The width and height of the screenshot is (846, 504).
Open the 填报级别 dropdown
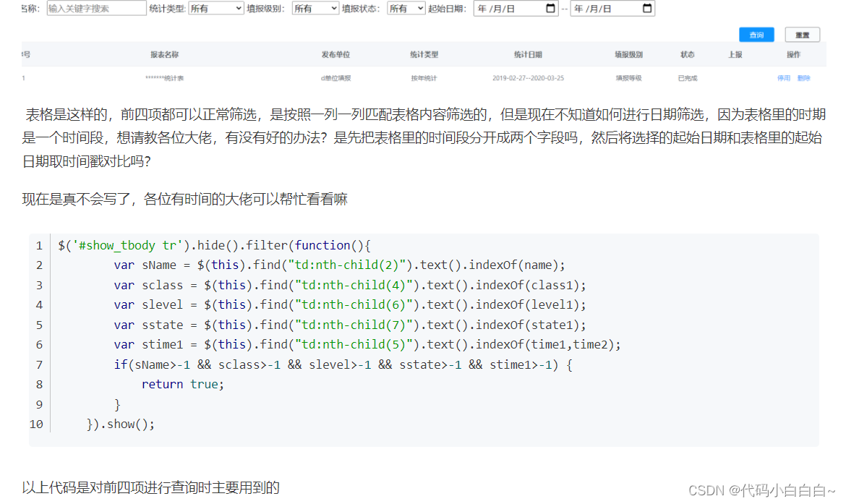point(315,8)
